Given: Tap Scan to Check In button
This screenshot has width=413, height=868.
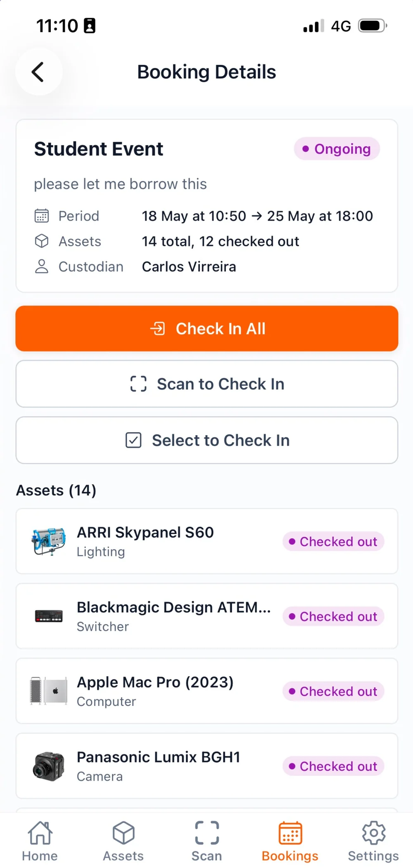Looking at the screenshot, I should [207, 384].
